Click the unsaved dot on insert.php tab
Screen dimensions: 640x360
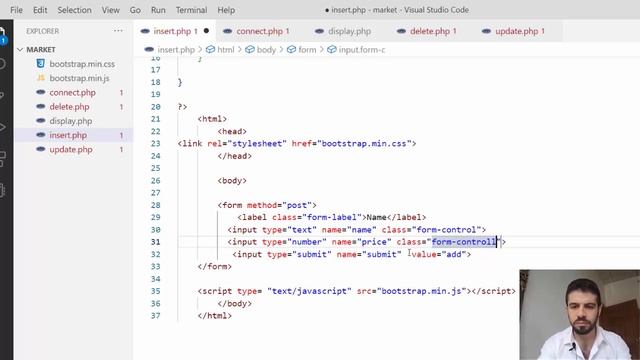(x=206, y=31)
